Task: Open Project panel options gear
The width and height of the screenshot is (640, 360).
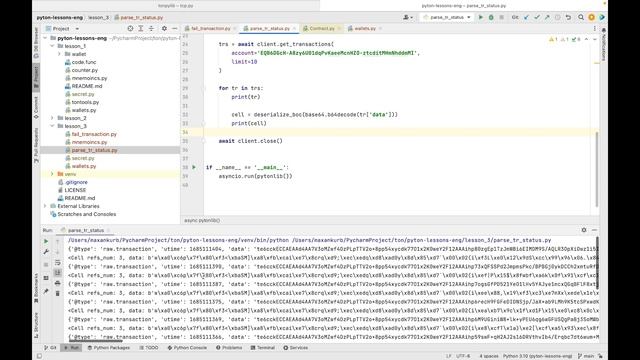Action: point(164,29)
